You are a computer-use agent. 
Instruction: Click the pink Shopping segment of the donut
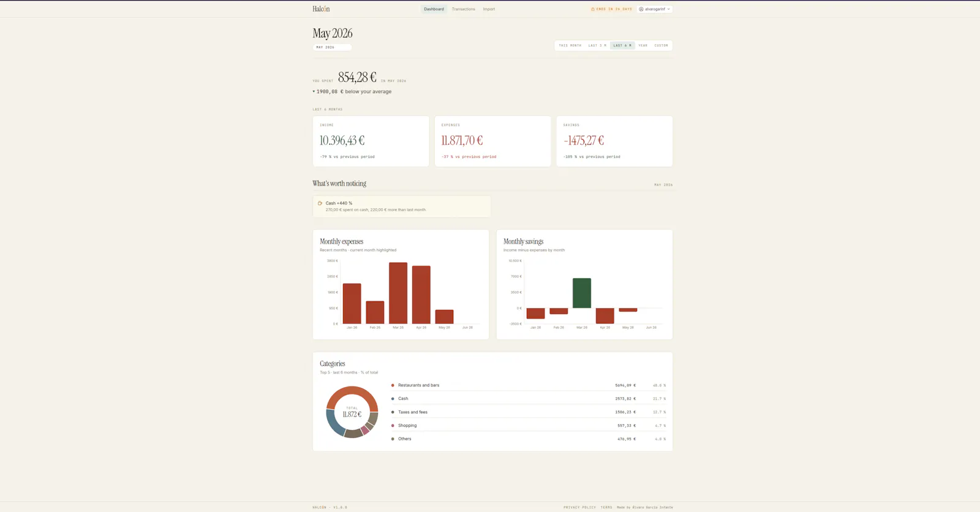365,431
